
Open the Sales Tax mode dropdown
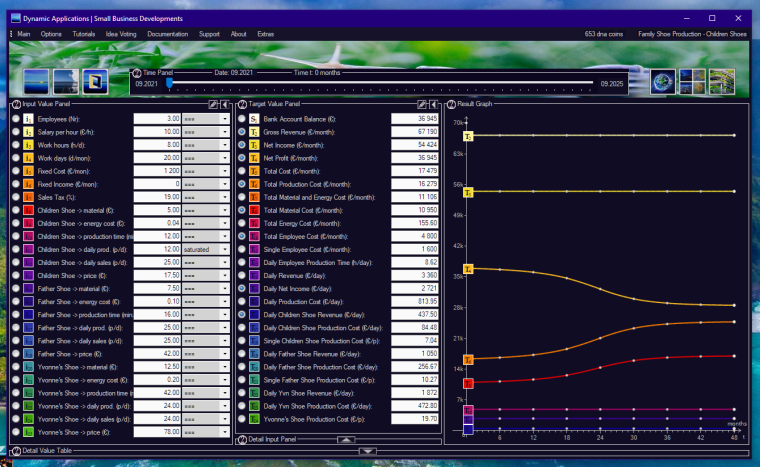[x=226, y=197]
